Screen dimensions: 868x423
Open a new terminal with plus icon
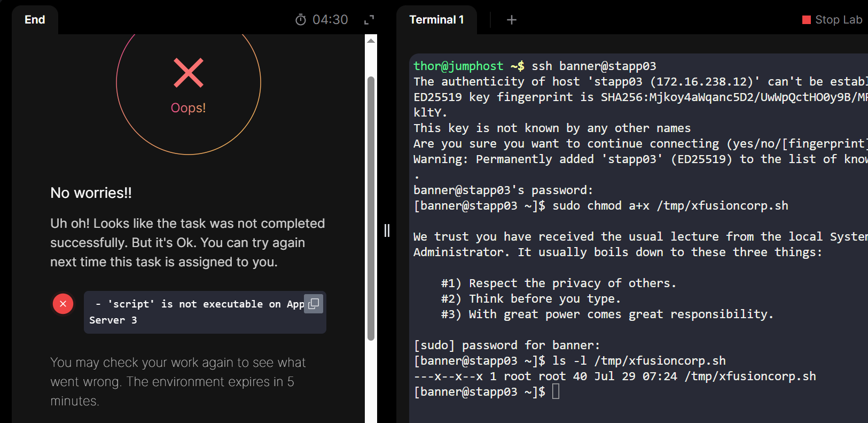tap(511, 20)
